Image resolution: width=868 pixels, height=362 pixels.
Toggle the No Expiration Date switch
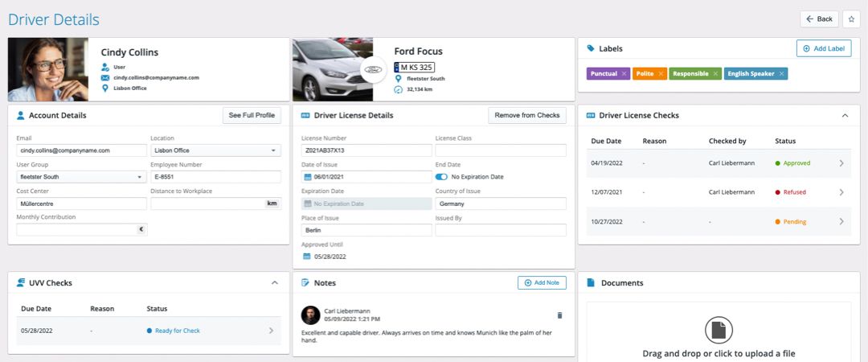[x=441, y=177]
